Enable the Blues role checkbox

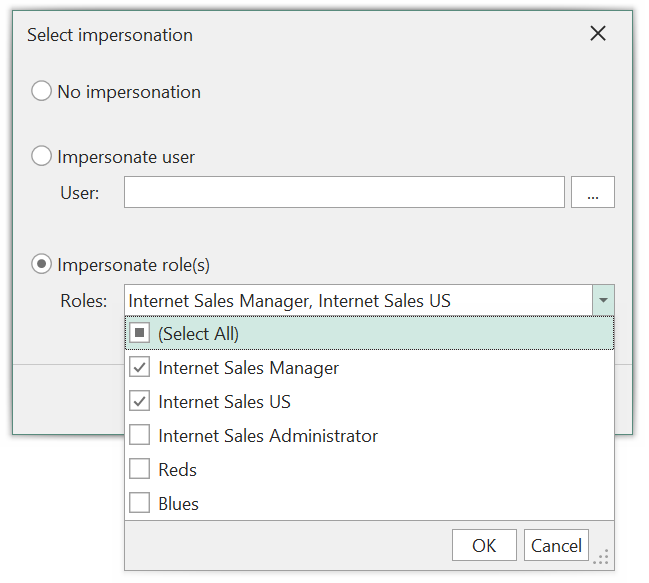click(139, 503)
